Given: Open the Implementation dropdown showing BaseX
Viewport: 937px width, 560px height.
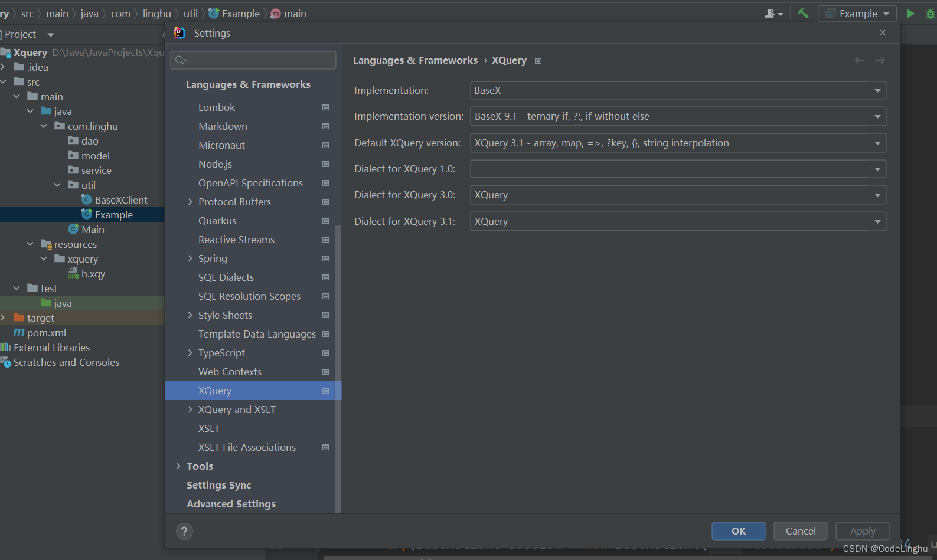Looking at the screenshot, I should tap(678, 90).
